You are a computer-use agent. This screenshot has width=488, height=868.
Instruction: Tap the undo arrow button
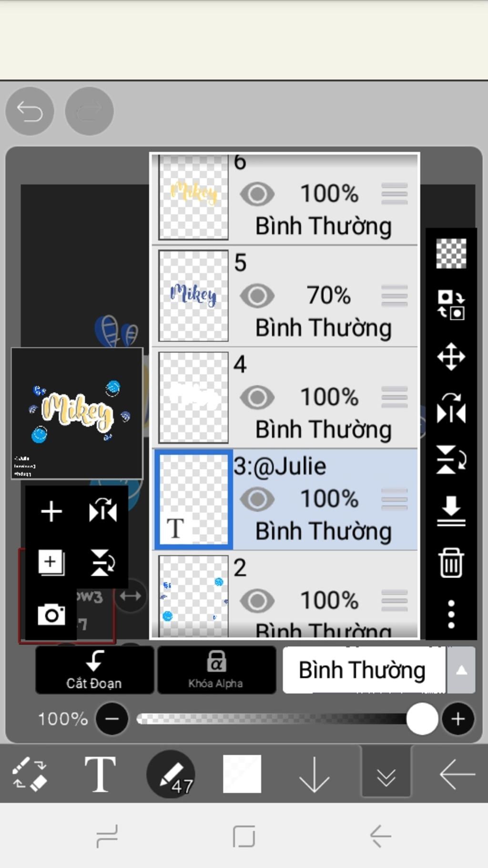click(x=30, y=112)
